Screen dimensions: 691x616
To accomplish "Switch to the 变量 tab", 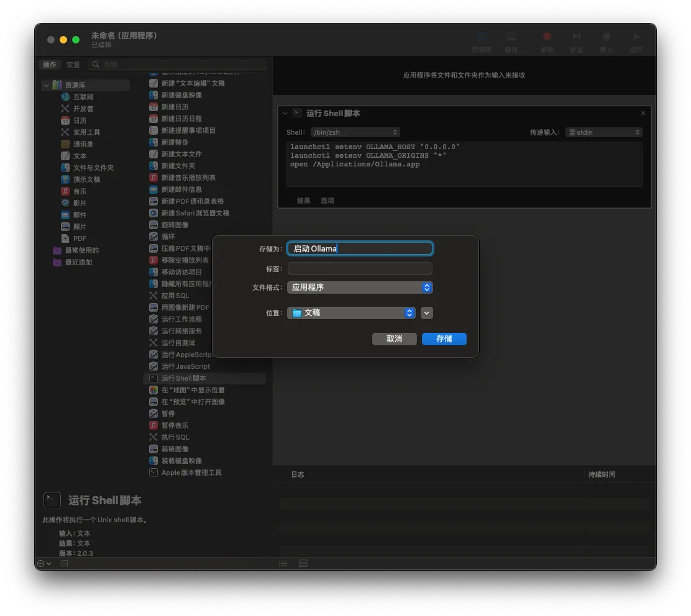I will (73, 65).
